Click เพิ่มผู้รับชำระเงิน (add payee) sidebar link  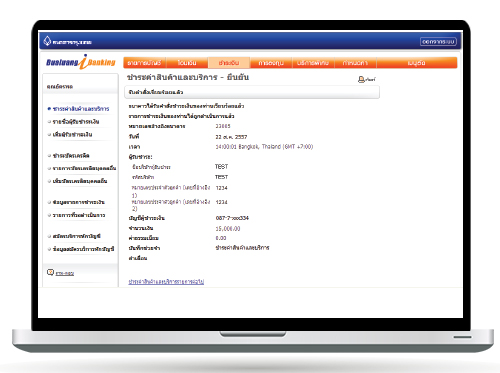tap(72, 134)
